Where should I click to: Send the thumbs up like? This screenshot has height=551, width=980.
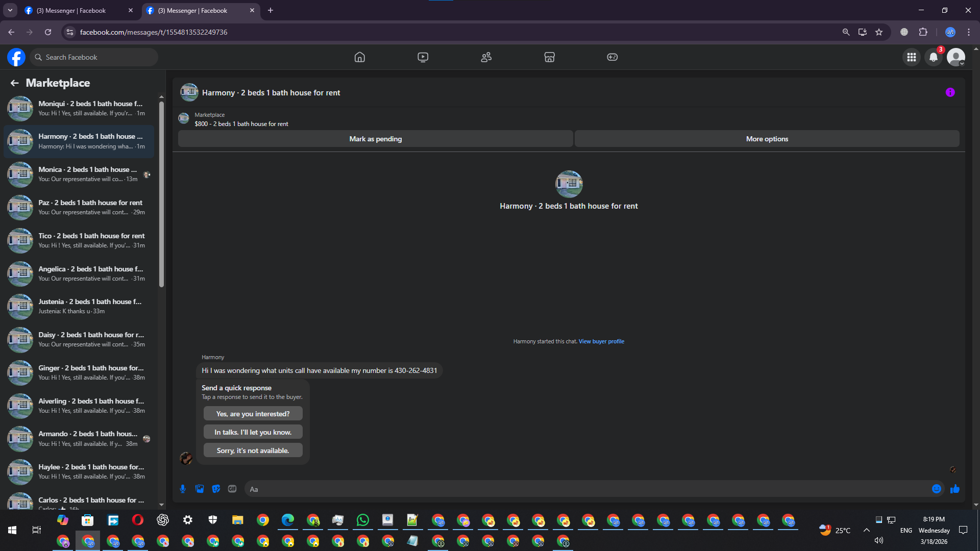pos(954,489)
